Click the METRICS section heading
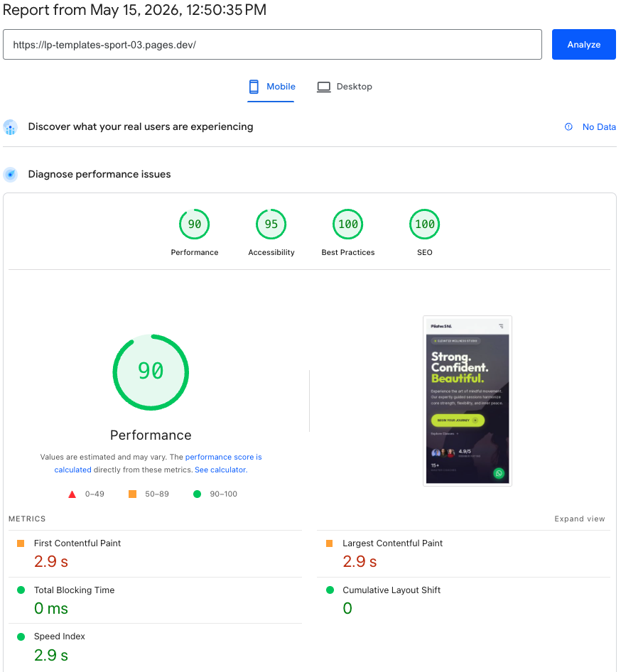The height and width of the screenshot is (672, 621). coord(27,519)
